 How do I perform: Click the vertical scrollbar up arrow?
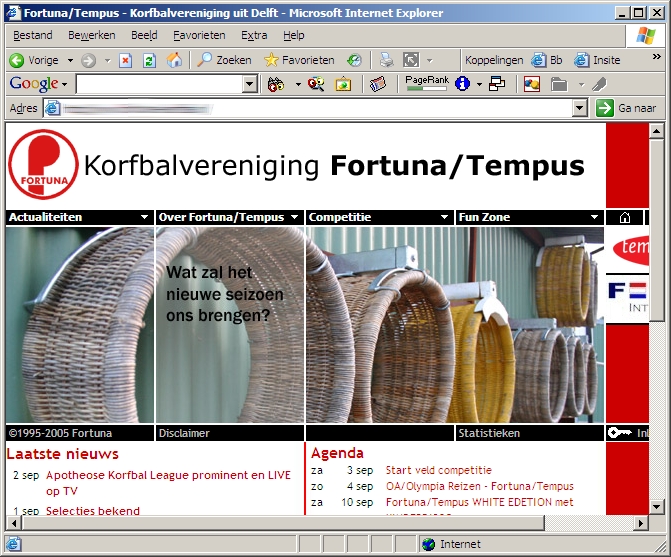click(656, 131)
